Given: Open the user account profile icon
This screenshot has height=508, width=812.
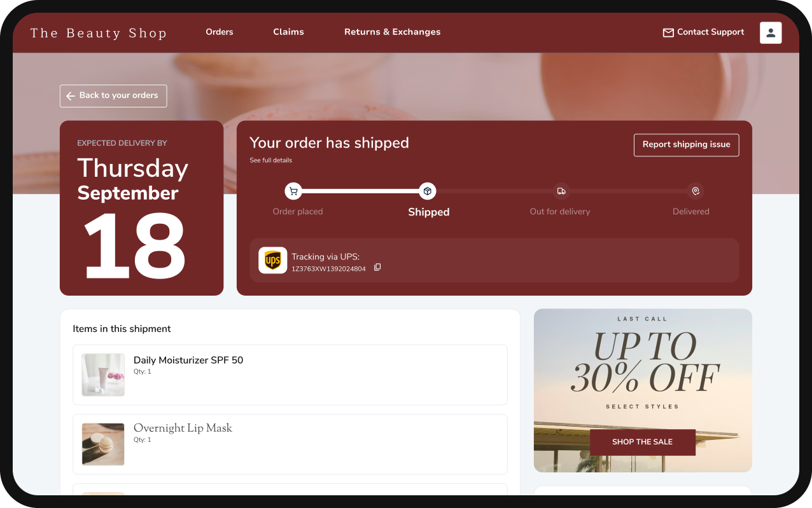Looking at the screenshot, I should click(x=771, y=32).
